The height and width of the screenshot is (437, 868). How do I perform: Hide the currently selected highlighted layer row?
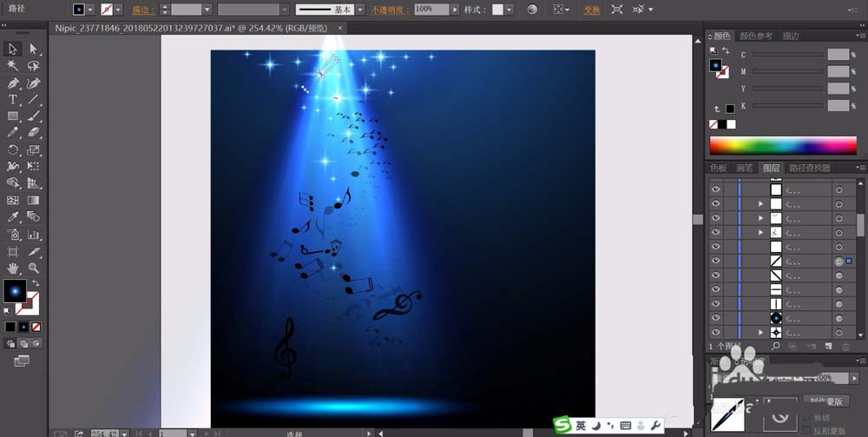click(716, 261)
